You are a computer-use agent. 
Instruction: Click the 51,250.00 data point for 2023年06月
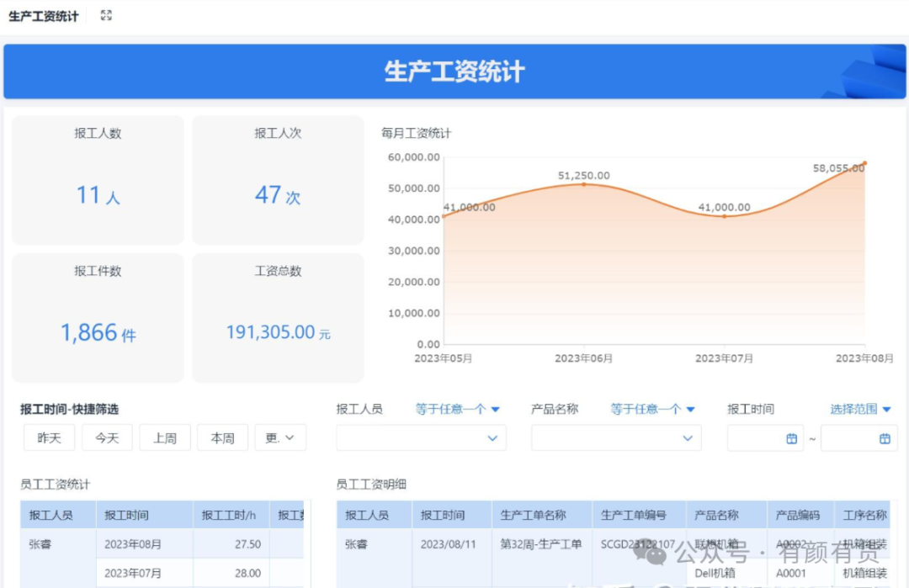pos(583,183)
